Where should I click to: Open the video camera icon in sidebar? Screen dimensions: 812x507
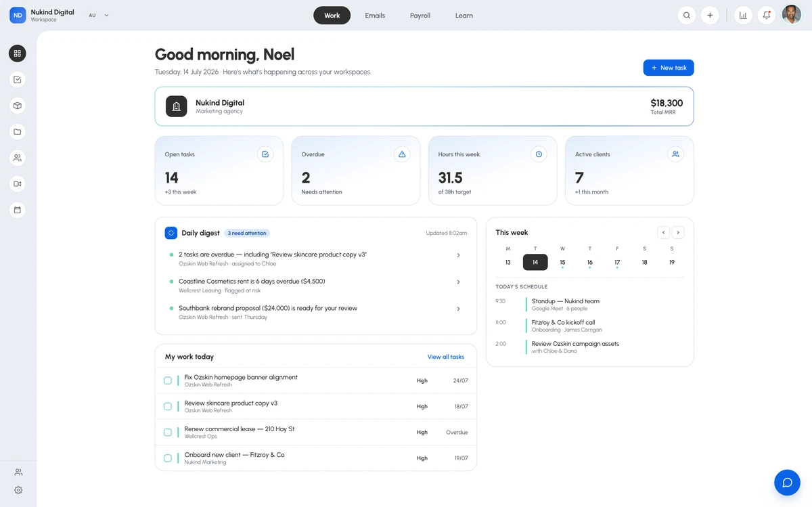18,183
